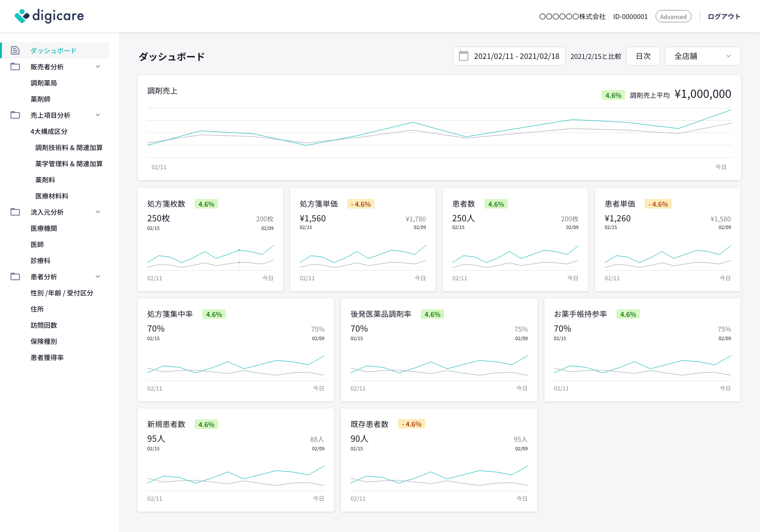Click the folder icon beside 患者分析

click(x=15, y=276)
